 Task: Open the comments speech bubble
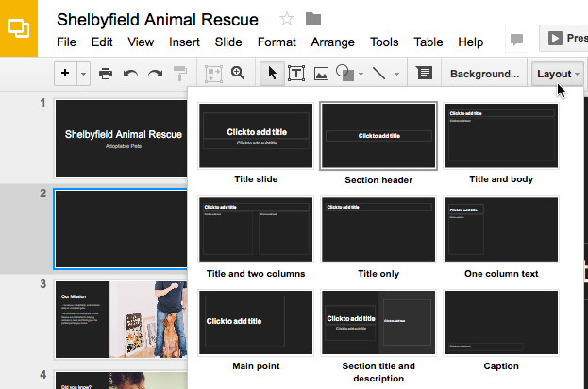point(517,39)
